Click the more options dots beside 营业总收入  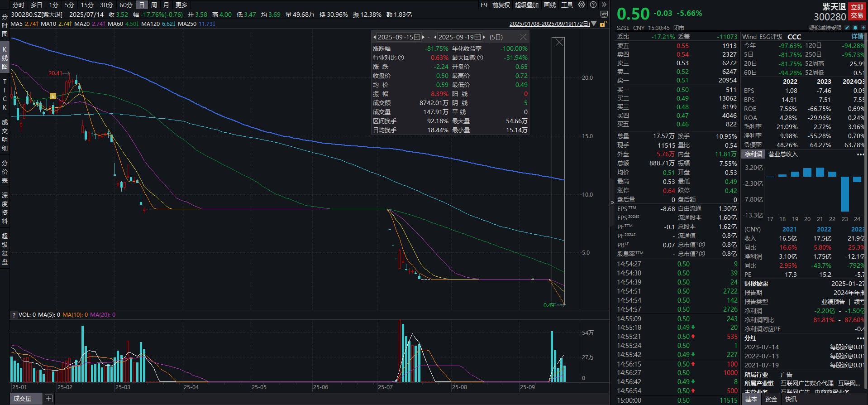point(860,154)
